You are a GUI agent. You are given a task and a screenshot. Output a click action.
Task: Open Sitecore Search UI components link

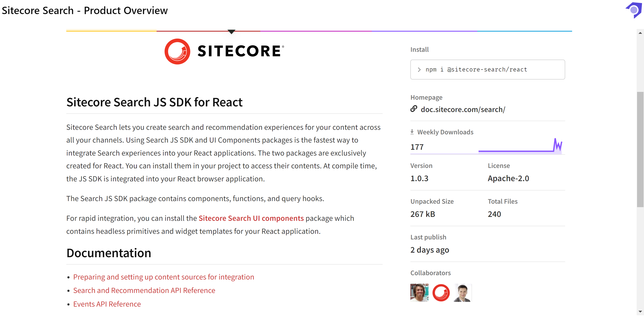click(x=251, y=218)
